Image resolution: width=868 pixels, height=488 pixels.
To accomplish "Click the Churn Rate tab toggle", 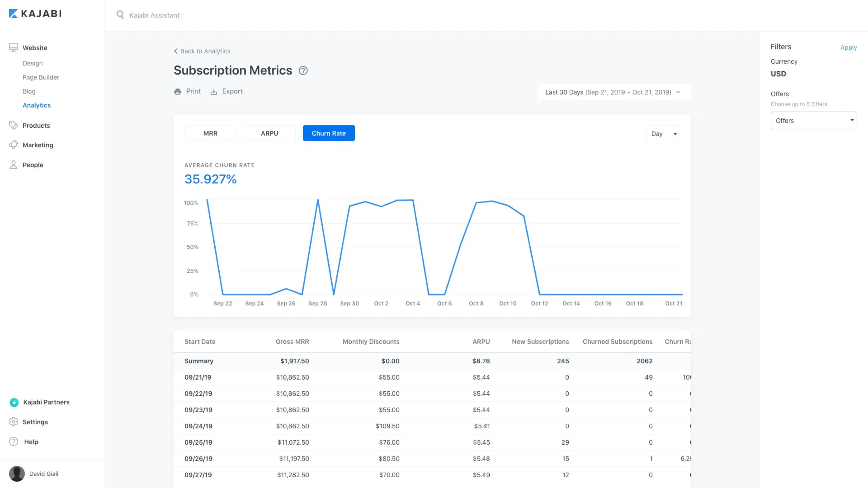I will coord(329,133).
